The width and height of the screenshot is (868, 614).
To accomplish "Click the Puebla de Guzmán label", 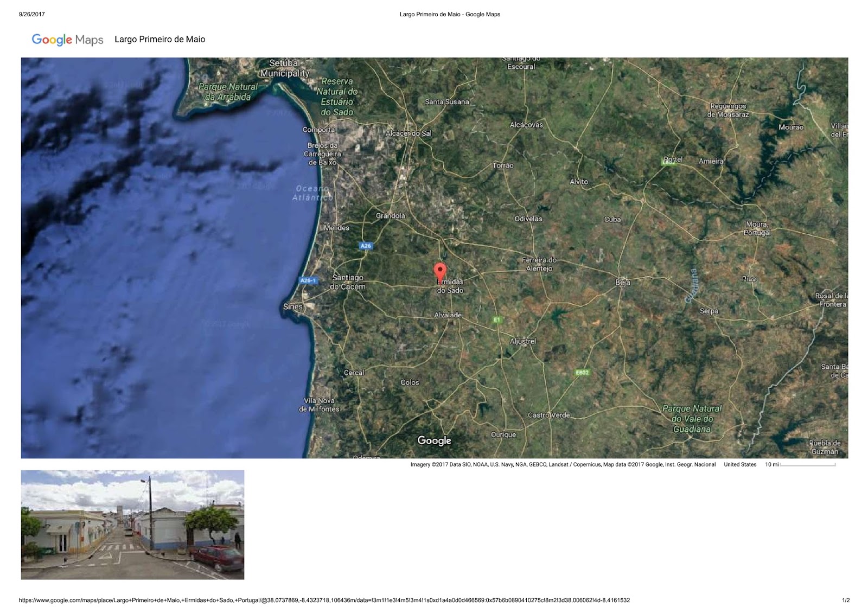I will pos(825,447).
